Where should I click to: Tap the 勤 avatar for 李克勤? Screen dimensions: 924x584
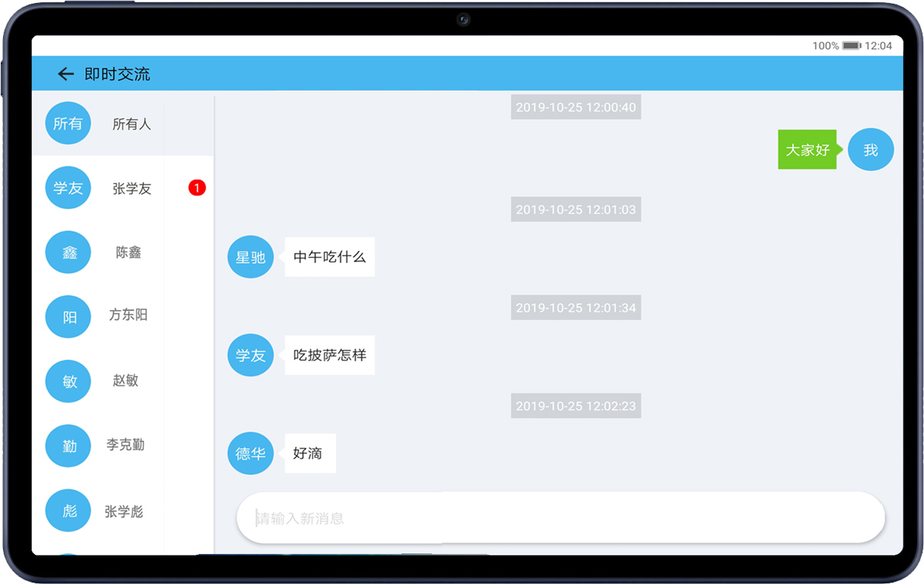pyautogui.click(x=68, y=446)
